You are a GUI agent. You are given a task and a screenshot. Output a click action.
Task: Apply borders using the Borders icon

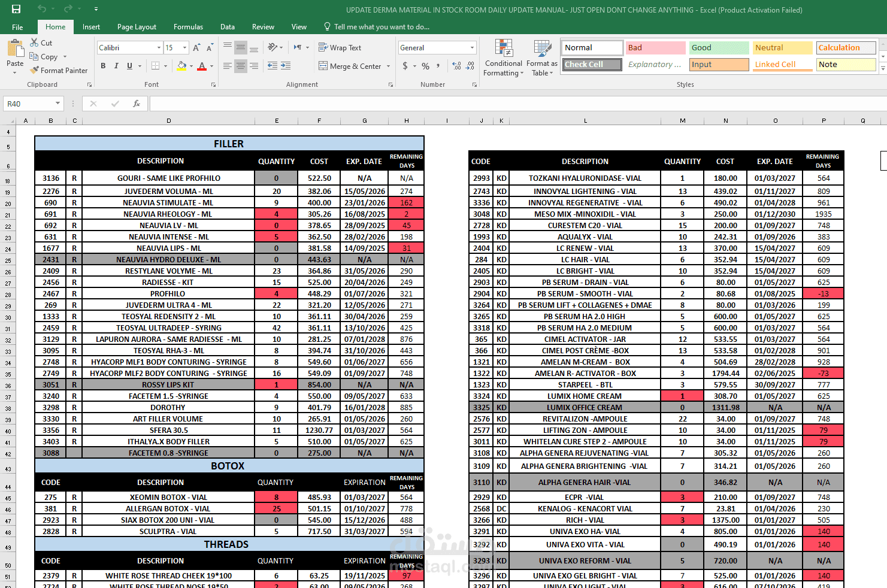(156, 66)
